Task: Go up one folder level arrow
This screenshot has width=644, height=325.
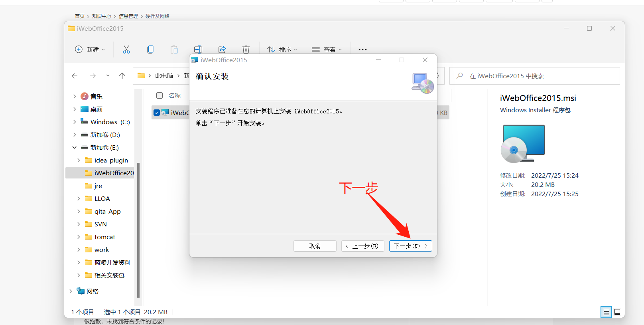Action: coord(122,76)
